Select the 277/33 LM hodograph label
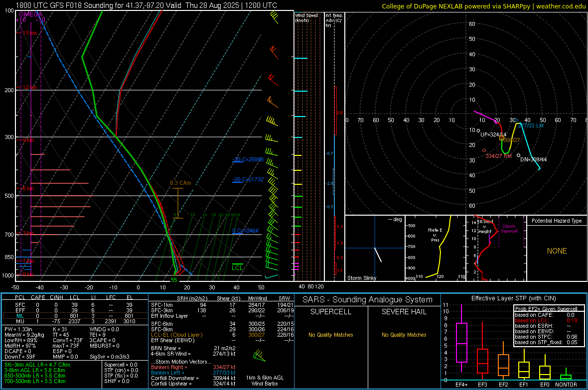The width and height of the screenshot is (588, 390). pos(530,126)
